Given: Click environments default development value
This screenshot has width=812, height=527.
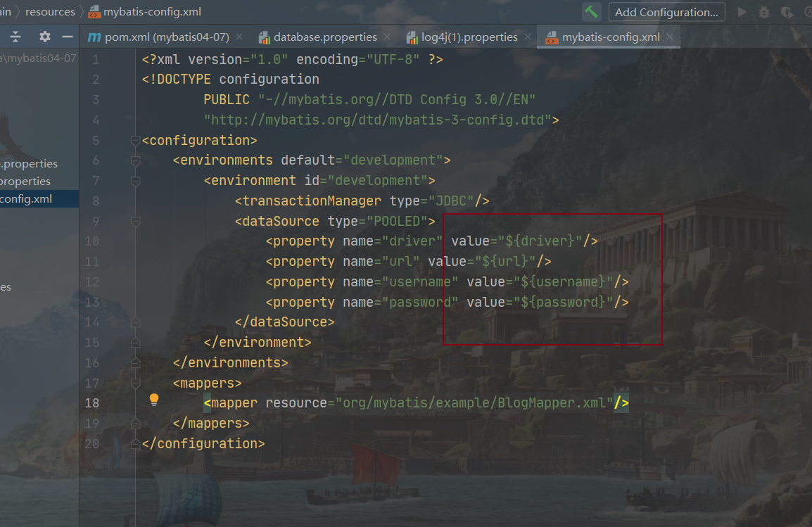Looking at the screenshot, I should tap(393, 160).
